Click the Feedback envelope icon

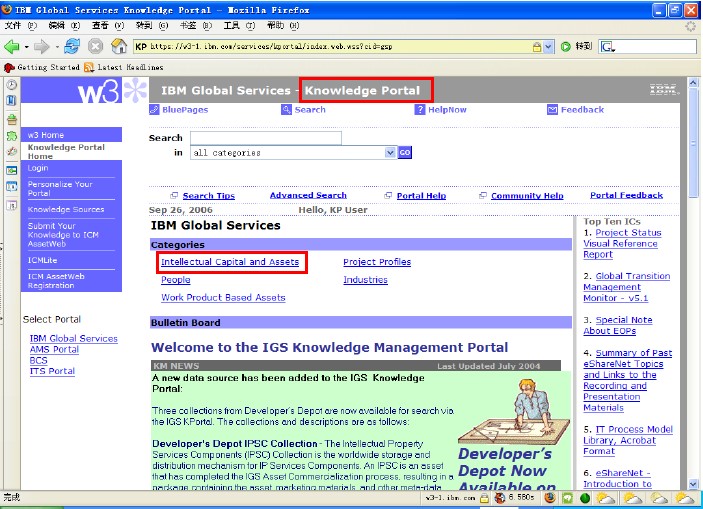pyautogui.click(x=552, y=109)
